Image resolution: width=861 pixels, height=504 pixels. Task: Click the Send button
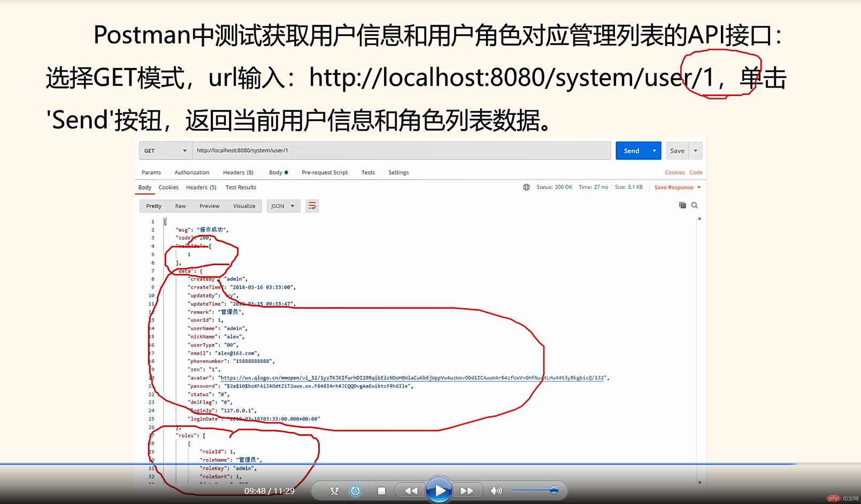(x=632, y=151)
